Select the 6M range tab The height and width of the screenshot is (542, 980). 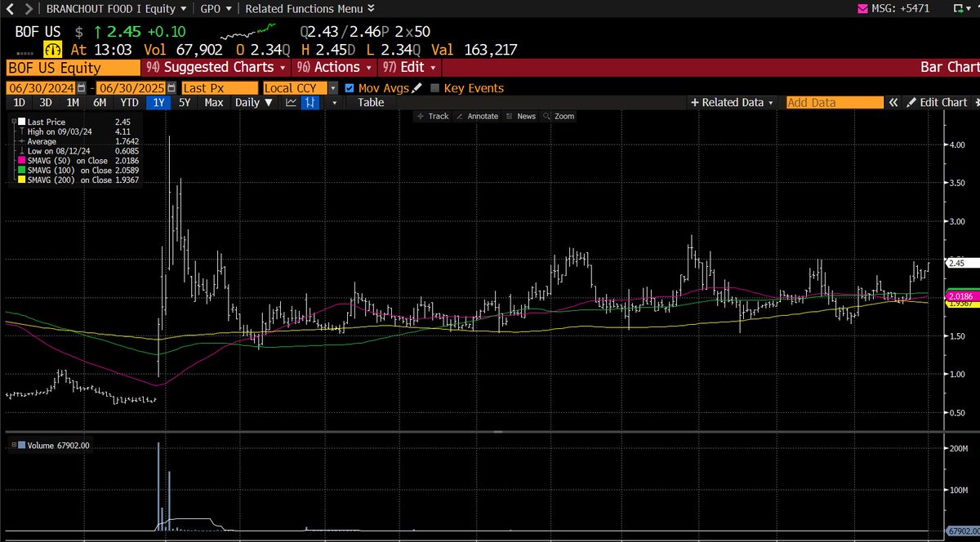coord(99,103)
